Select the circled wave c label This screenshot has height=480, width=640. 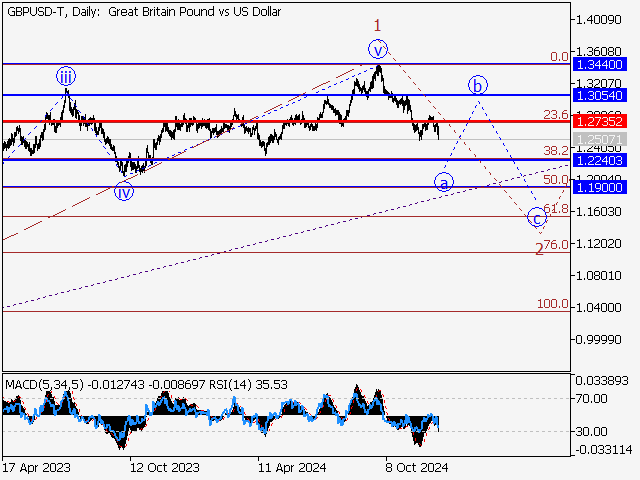537,217
